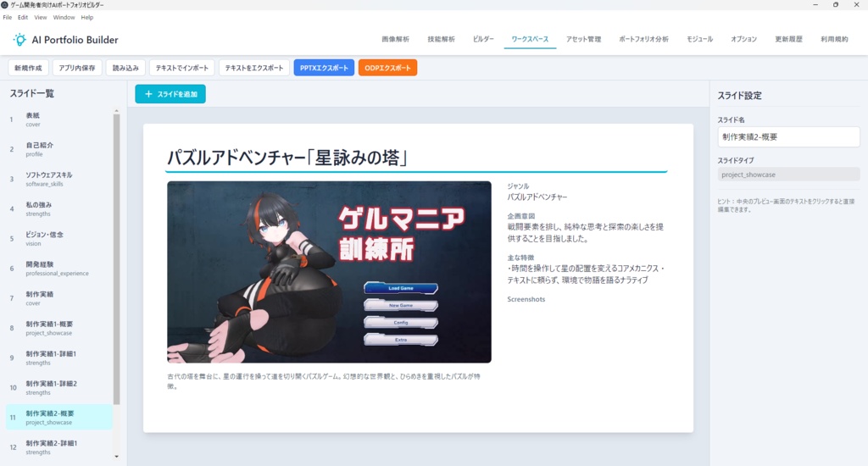The height and width of the screenshot is (466, 868).
Task: Select slide 3 ソフトウェアスキル
Action: [x=59, y=180]
